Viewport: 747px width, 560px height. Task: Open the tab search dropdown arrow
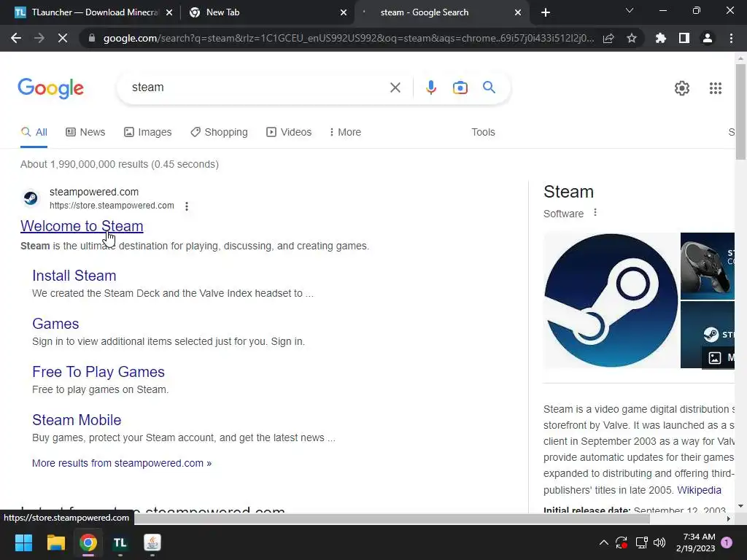click(630, 11)
